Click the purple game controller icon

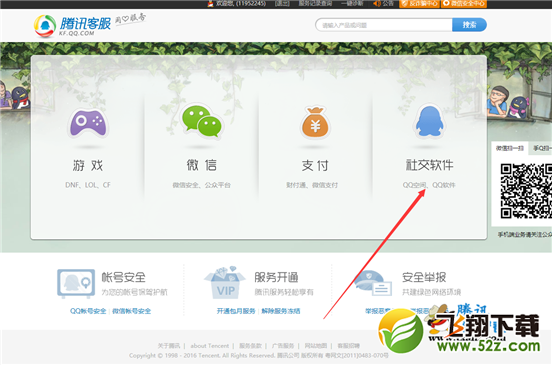88,123
